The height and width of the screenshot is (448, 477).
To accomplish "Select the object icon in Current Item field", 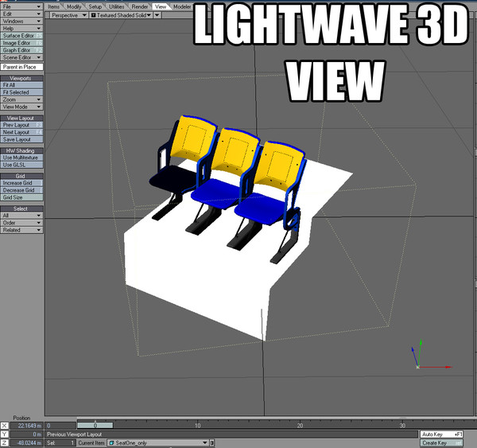I will pos(111,442).
